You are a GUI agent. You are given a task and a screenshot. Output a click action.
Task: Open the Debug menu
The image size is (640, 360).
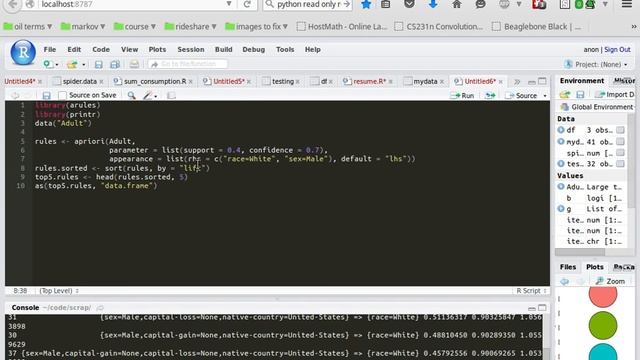[253, 49]
